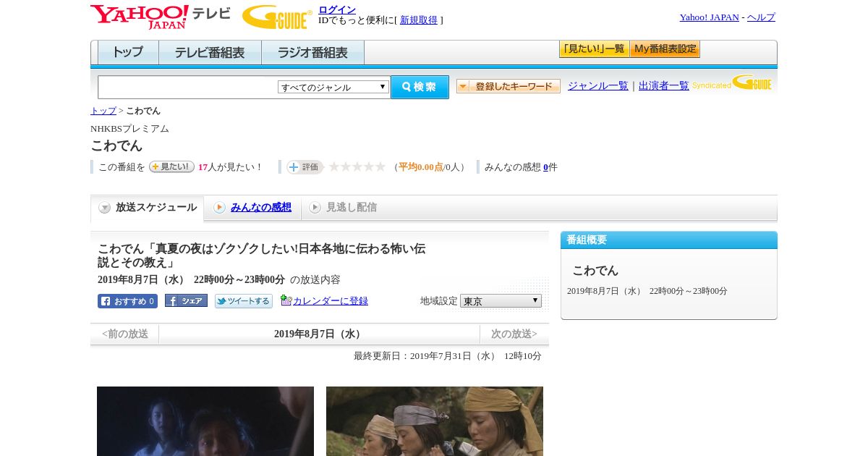Click the トップ breadcrumb link
The width and height of the screenshot is (868, 456).
click(x=103, y=111)
